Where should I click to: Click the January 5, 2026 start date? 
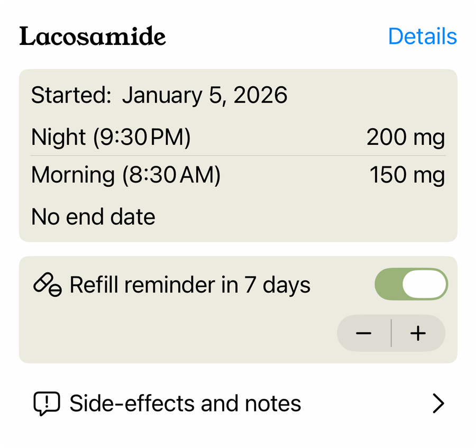(x=205, y=96)
